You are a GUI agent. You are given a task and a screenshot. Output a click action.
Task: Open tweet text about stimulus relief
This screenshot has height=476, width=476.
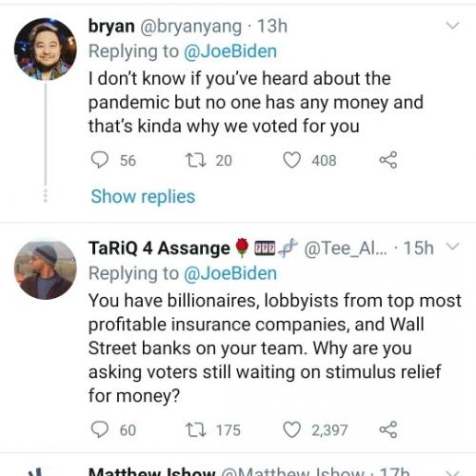(275, 348)
